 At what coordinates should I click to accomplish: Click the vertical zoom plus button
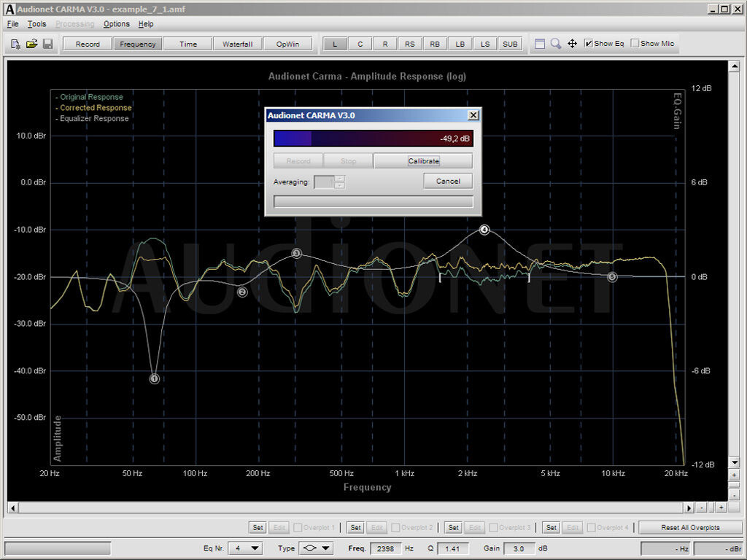(x=734, y=475)
